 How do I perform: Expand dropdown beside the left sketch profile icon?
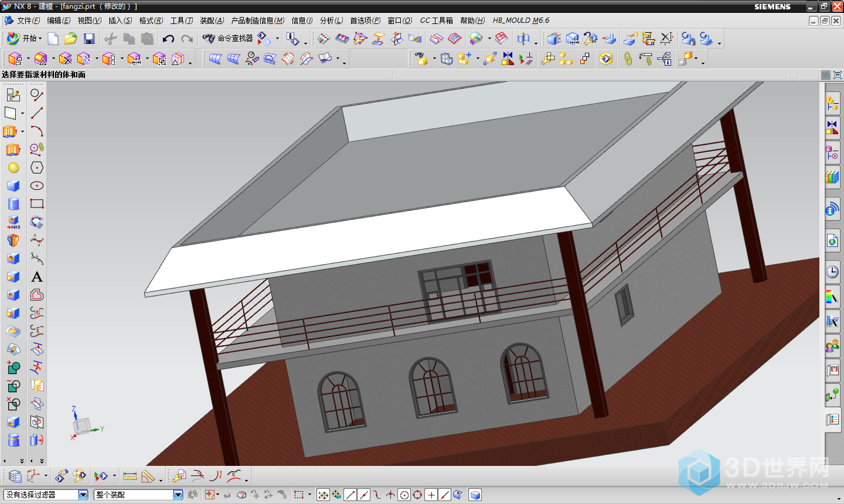tap(22, 113)
